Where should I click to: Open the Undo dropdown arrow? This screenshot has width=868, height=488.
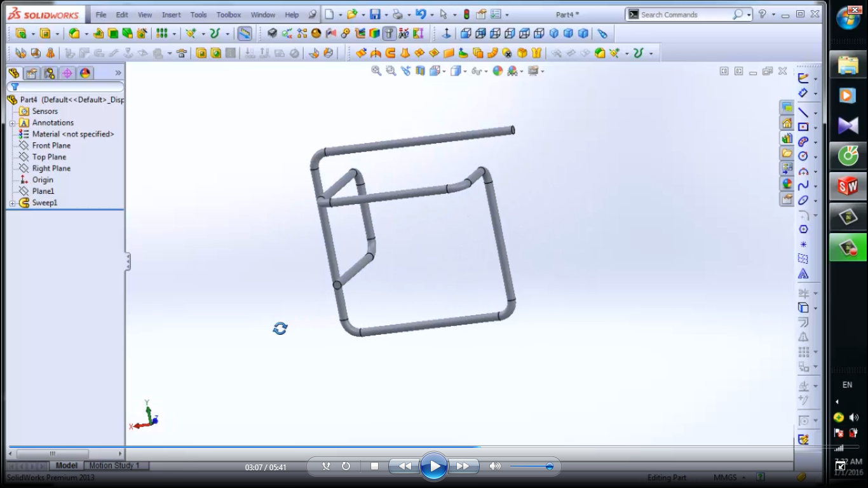pyautogui.click(x=431, y=15)
